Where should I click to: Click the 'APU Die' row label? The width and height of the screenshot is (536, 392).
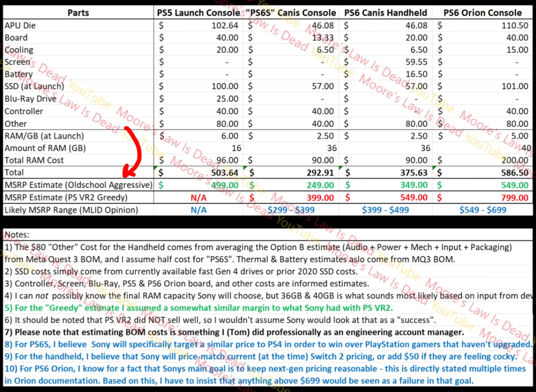tap(20, 25)
